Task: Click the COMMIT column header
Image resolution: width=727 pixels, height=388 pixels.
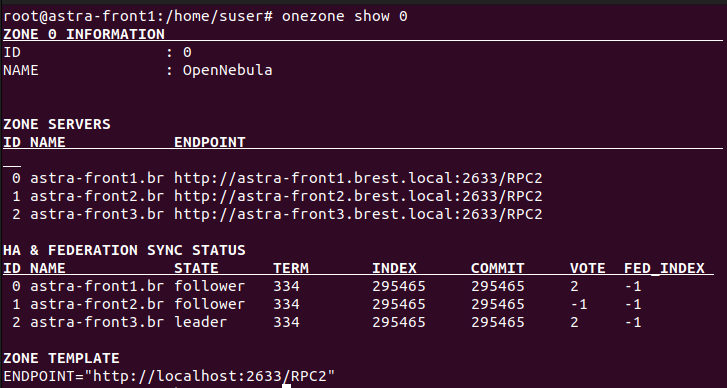Action: pyautogui.click(x=497, y=268)
